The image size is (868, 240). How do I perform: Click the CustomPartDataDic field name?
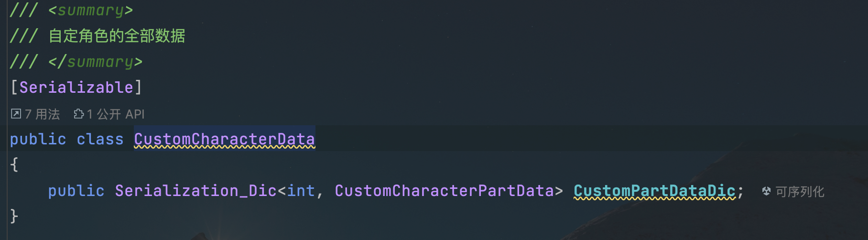pyautogui.click(x=654, y=190)
